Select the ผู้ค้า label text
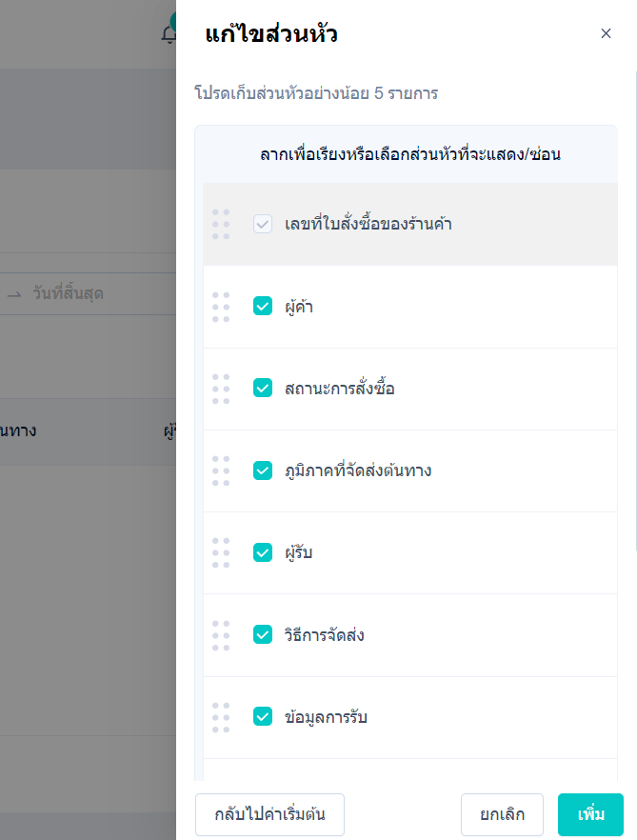This screenshot has height=840, width=637. (x=299, y=307)
